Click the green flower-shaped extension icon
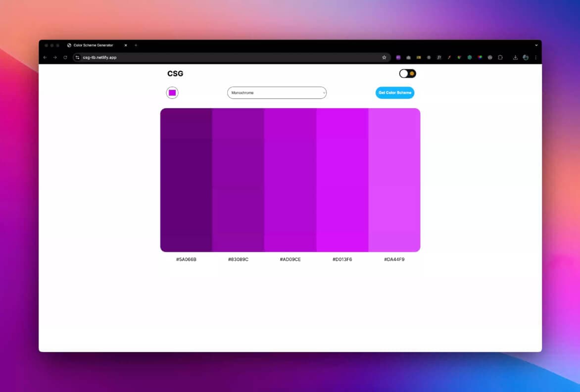Image resolution: width=580 pixels, height=392 pixels. click(470, 57)
